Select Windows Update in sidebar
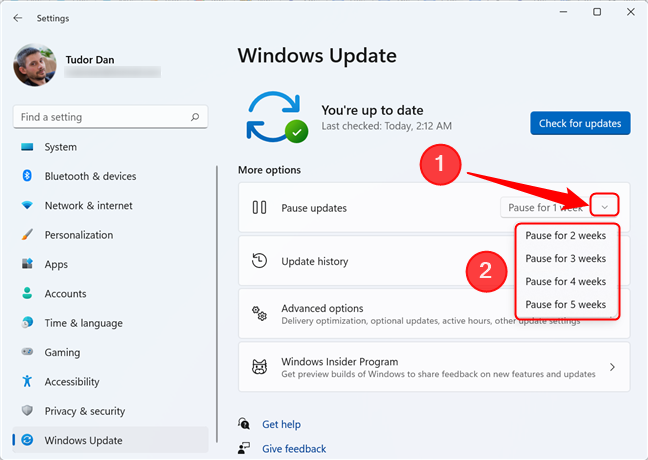This screenshot has height=460, width=648. click(x=111, y=440)
